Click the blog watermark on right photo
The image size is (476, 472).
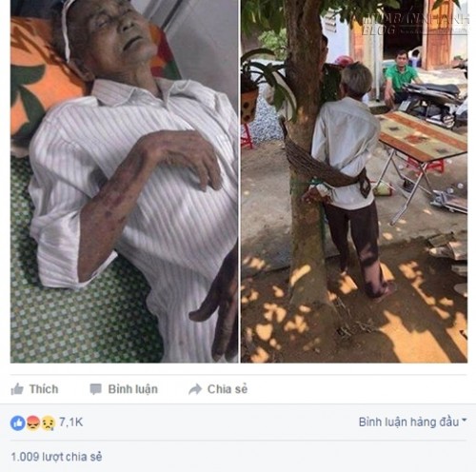pyautogui.click(x=415, y=25)
